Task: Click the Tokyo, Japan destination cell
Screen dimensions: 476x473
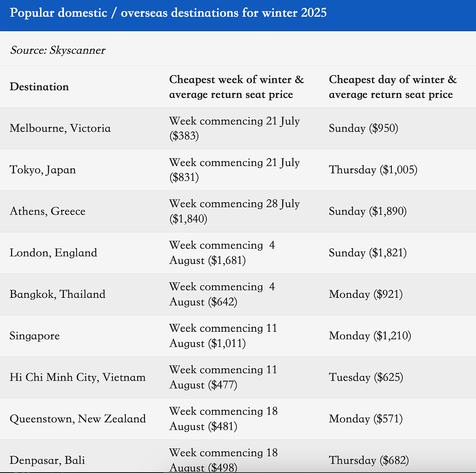Action: click(43, 170)
